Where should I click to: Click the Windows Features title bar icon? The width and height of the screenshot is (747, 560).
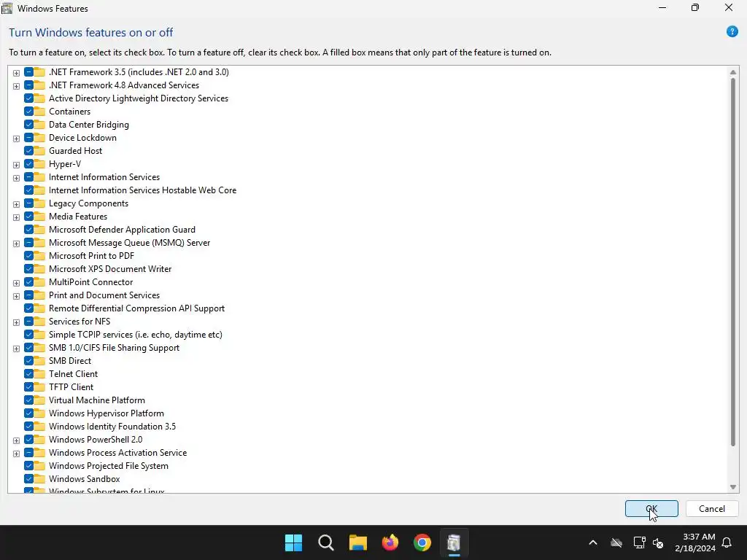[7, 8]
